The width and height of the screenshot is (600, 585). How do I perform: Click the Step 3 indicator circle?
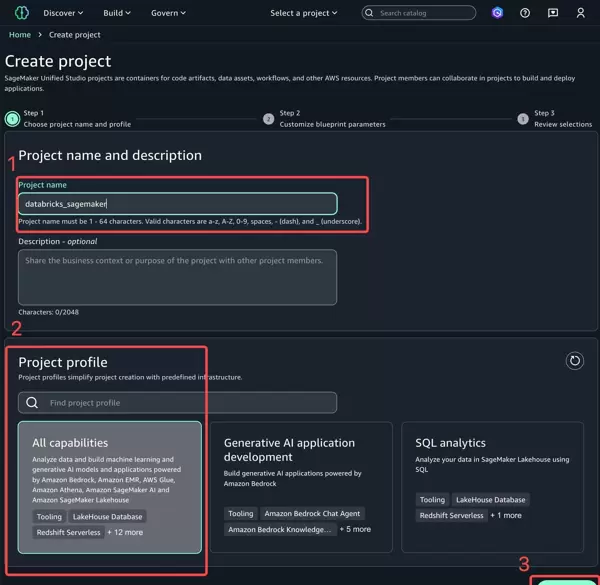[523, 118]
